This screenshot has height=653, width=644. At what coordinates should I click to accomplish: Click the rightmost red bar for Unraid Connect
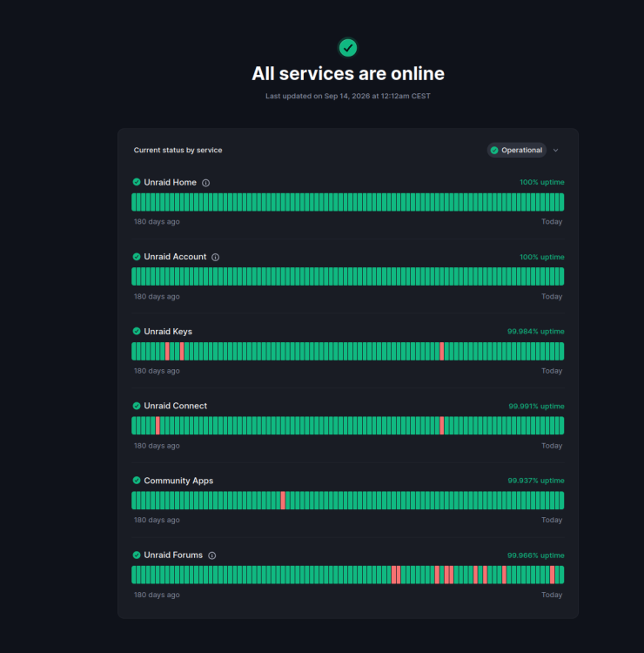pos(442,426)
